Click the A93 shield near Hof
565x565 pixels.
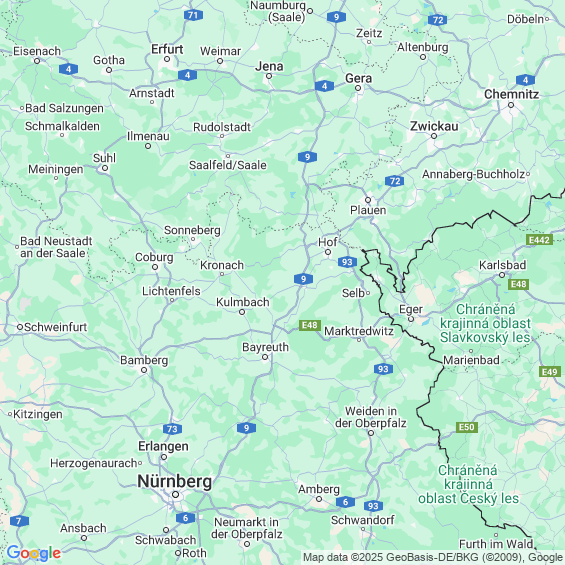(x=347, y=262)
